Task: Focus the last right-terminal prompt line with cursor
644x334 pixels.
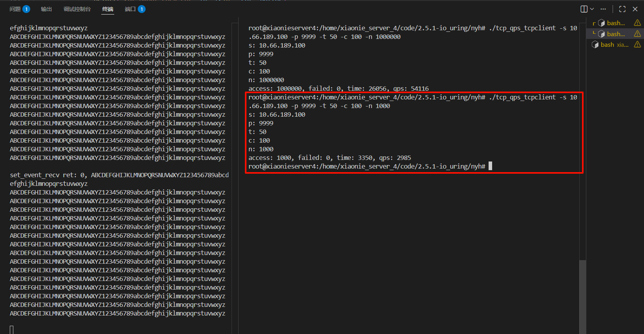Action: point(370,167)
